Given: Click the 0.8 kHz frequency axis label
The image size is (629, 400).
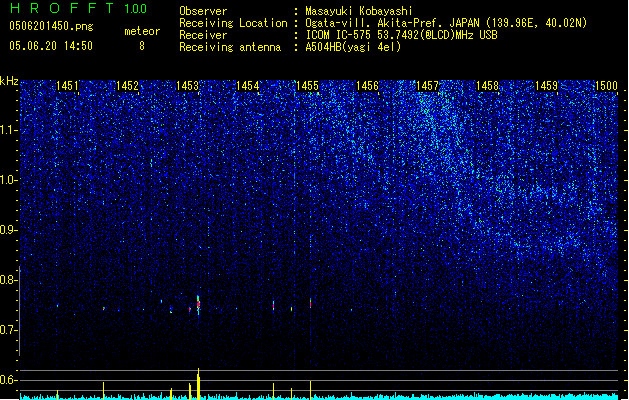Looking at the screenshot, I should [8, 280].
